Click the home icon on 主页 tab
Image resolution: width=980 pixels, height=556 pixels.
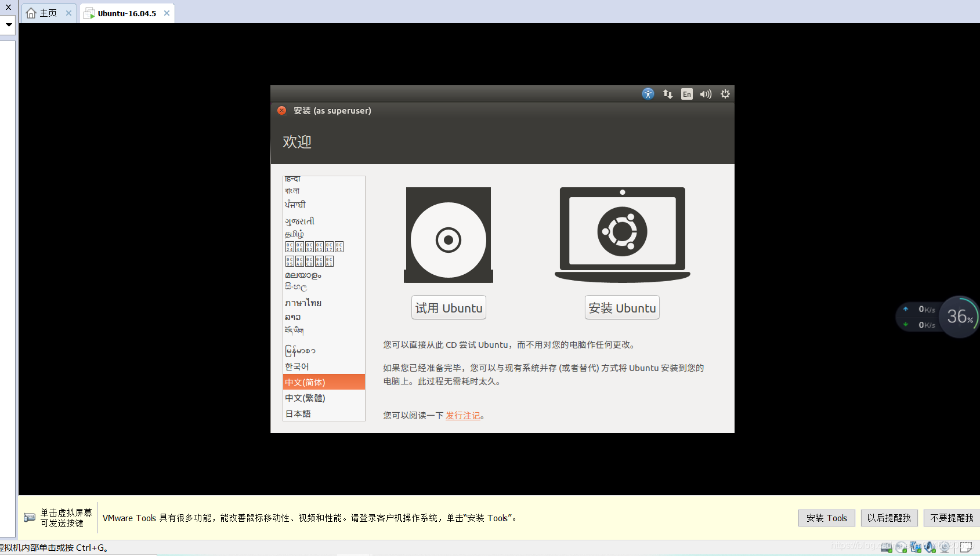click(x=31, y=13)
